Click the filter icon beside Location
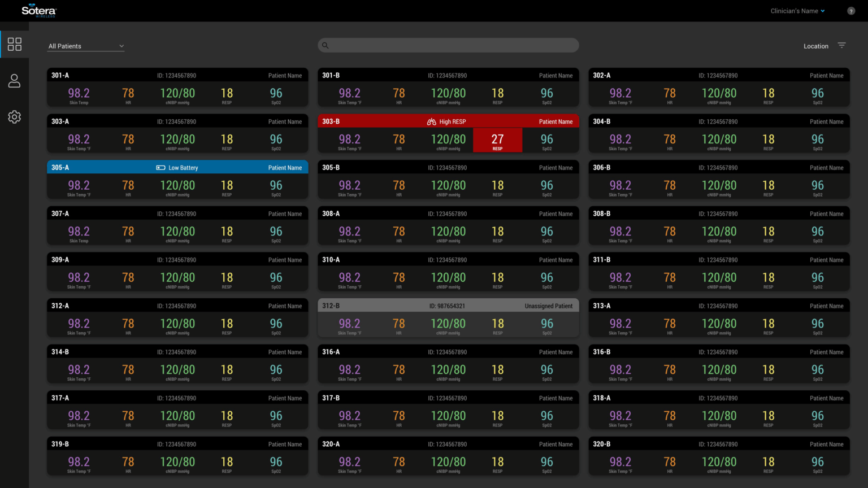Viewport: 868px width, 488px height. point(841,46)
